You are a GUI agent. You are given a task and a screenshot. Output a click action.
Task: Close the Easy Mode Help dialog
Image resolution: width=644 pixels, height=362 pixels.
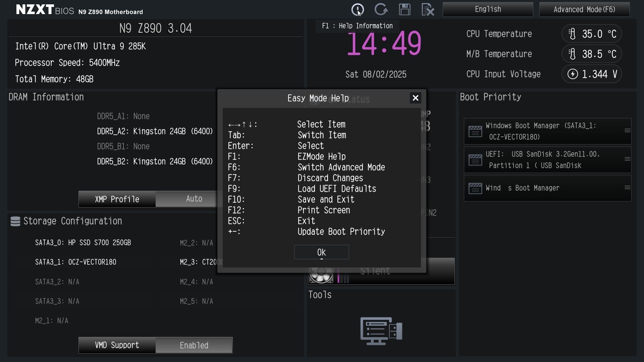coord(415,98)
